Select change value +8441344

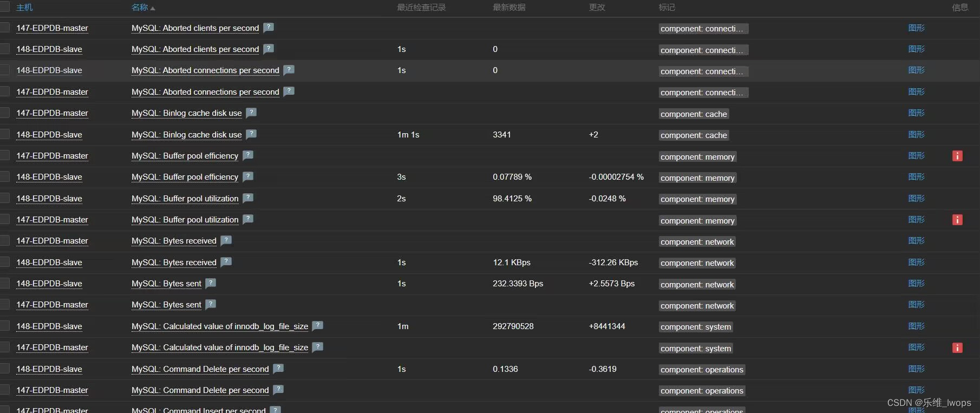[607, 326]
